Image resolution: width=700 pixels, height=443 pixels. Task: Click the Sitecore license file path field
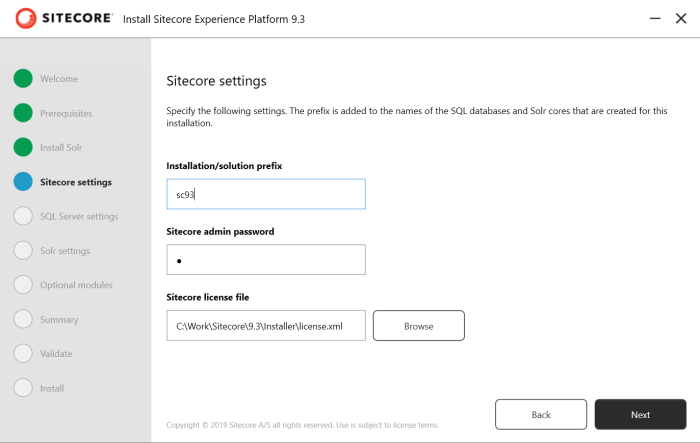tap(266, 326)
